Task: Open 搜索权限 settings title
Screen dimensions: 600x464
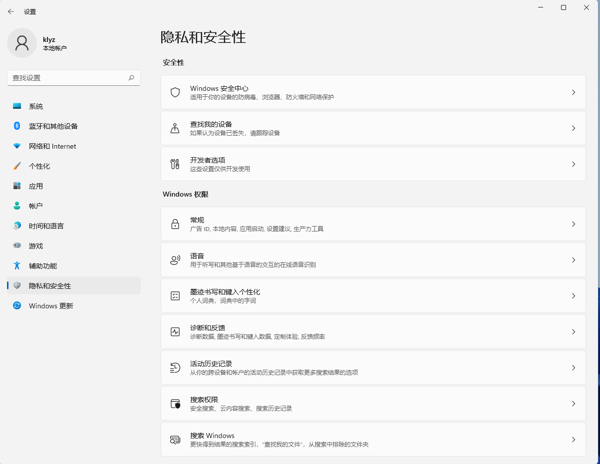Action: (204, 399)
